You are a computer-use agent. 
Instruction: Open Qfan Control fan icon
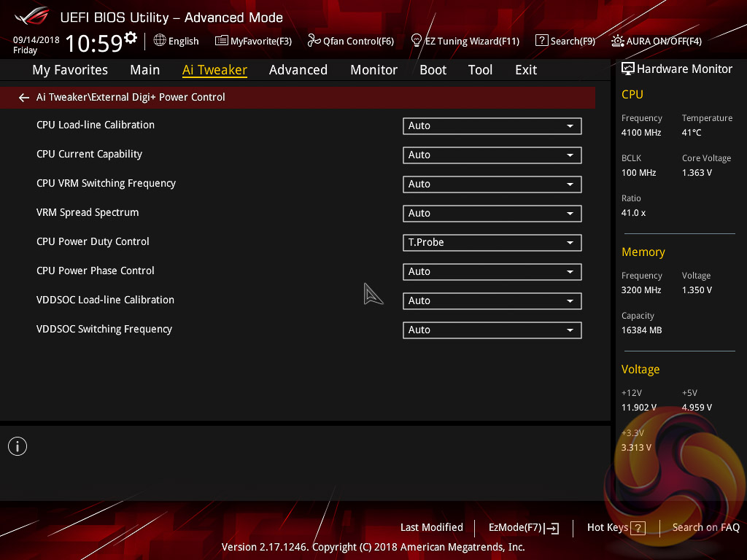coord(314,41)
